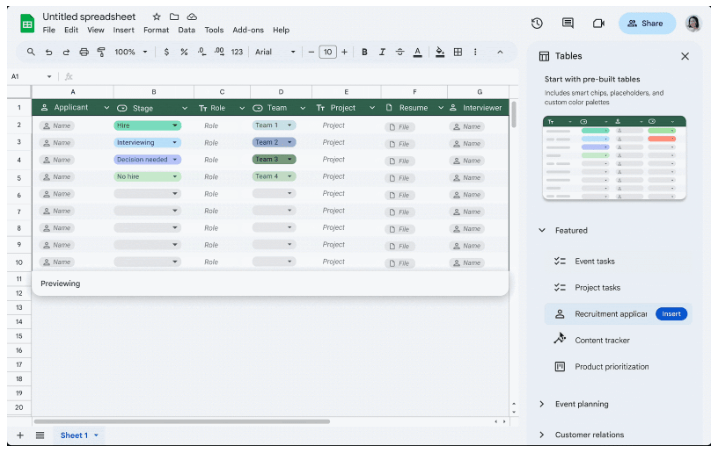Open the Format menu
Screen dimensions: 718x452
pos(156,30)
